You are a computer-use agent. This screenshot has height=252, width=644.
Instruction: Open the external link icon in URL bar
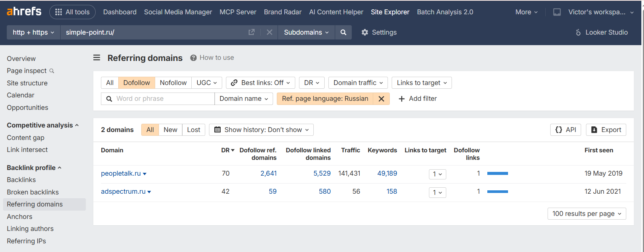click(252, 32)
